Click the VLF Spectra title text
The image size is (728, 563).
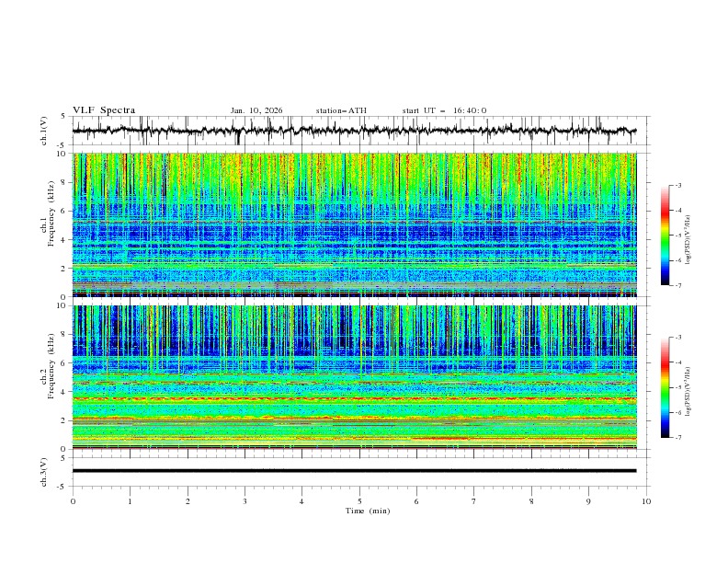pyautogui.click(x=104, y=110)
